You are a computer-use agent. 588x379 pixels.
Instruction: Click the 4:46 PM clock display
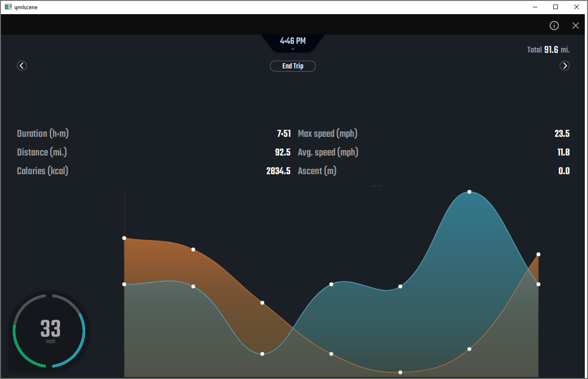point(293,41)
